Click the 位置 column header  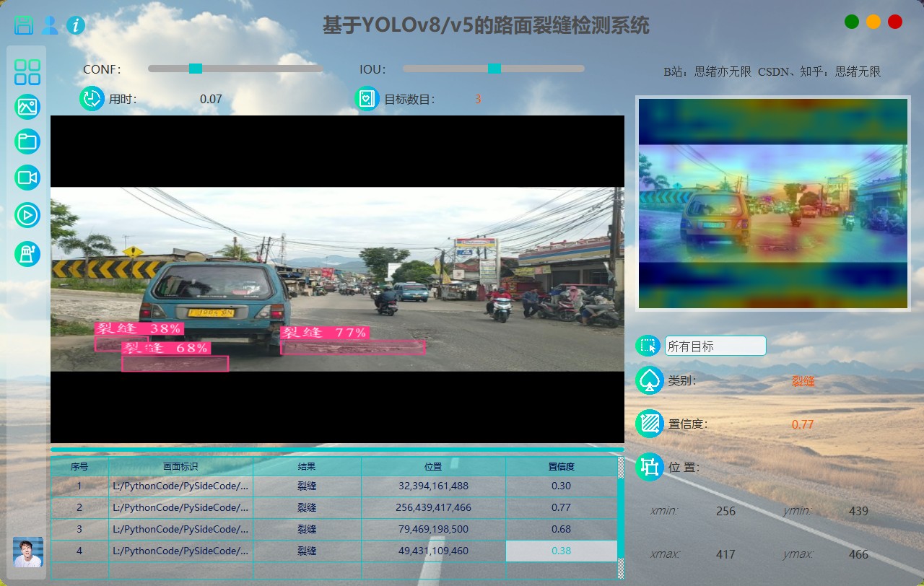pyautogui.click(x=433, y=467)
